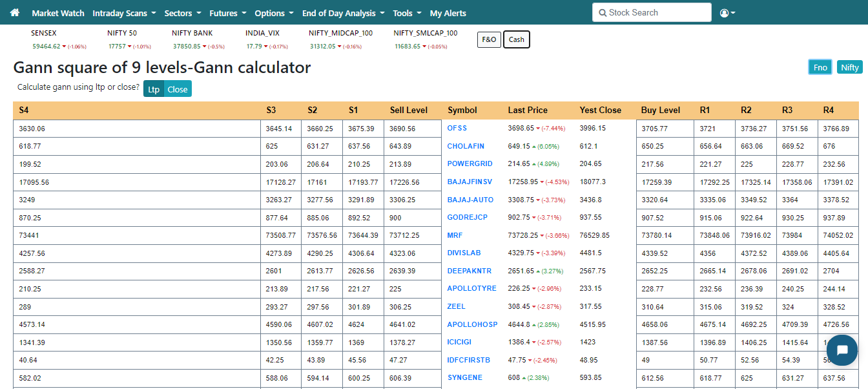Screen dimensions: 868x389
Task: Expand Intraday Scans menu
Action: pyautogui.click(x=124, y=13)
